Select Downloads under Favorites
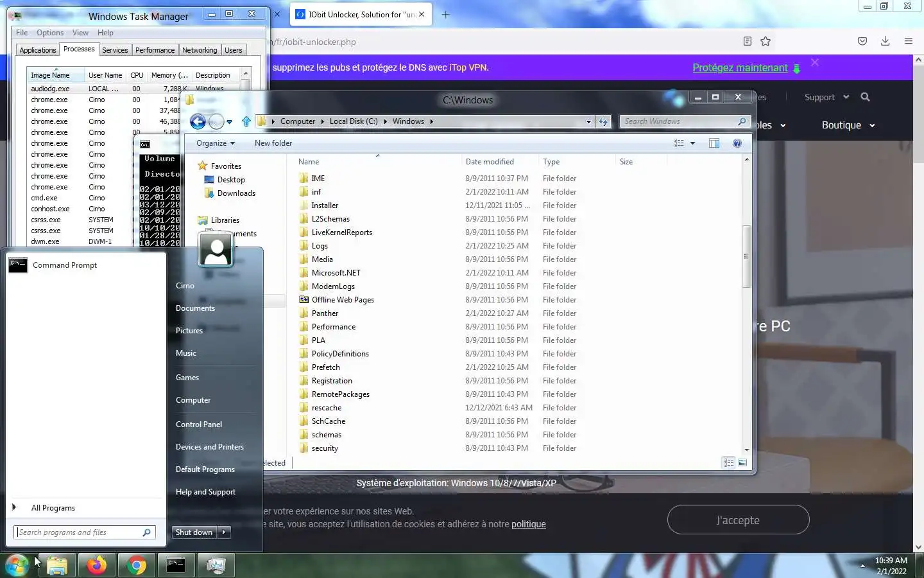 [236, 193]
